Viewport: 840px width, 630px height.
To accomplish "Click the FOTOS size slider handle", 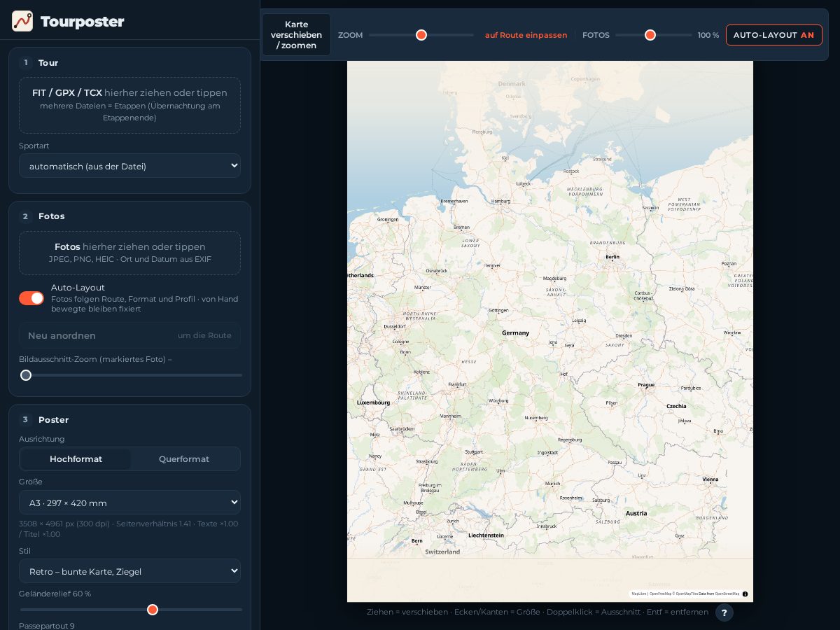I will [x=650, y=35].
